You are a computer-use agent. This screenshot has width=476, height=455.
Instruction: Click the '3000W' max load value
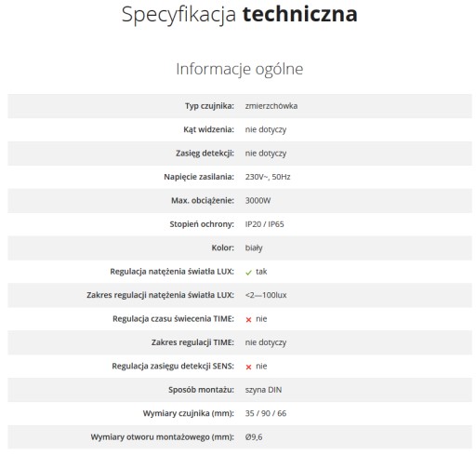pyautogui.click(x=258, y=200)
